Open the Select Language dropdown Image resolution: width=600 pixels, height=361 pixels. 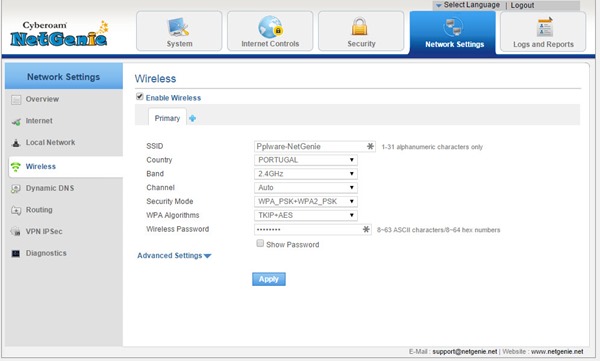click(x=468, y=5)
